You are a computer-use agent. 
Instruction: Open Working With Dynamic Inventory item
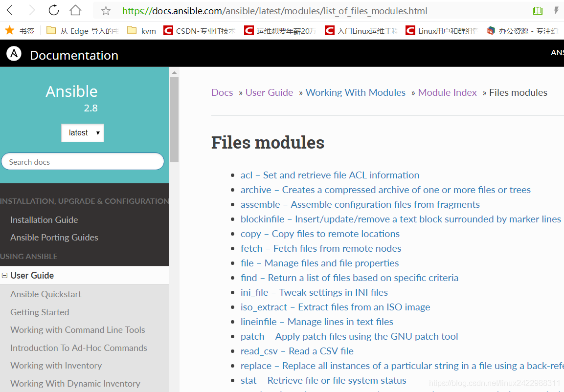(x=75, y=383)
